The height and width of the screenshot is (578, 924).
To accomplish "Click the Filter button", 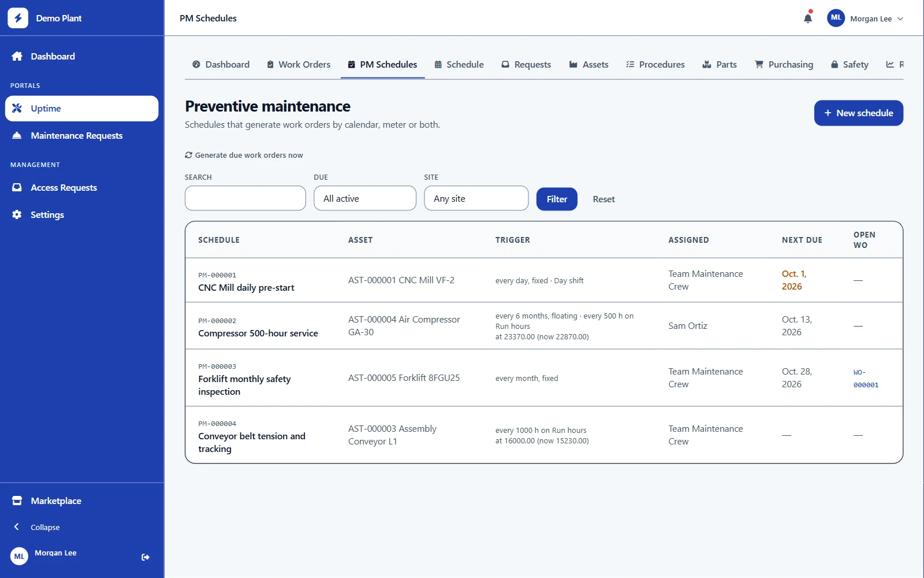I will point(557,199).
